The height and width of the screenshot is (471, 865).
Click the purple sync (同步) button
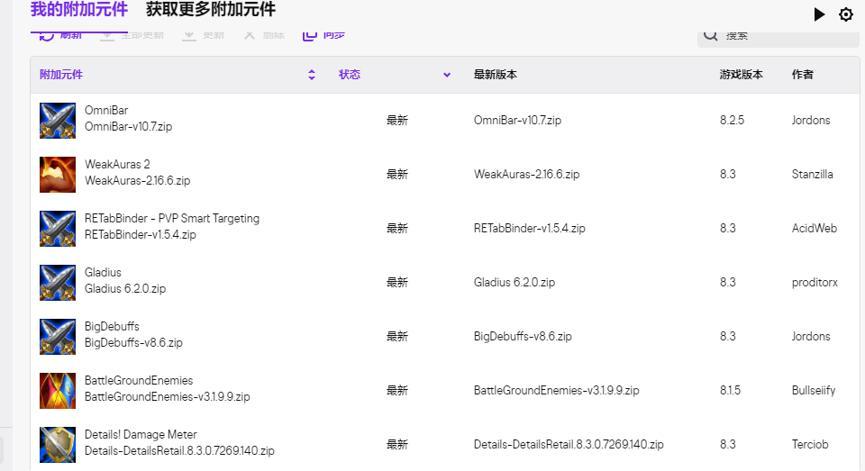tap(324, 35)
